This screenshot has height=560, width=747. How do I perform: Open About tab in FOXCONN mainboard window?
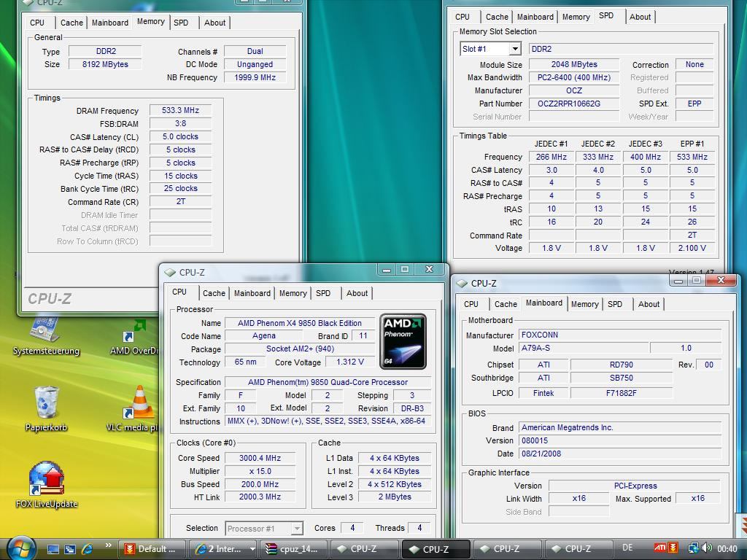pyautogui.click(x=649, y=304)
